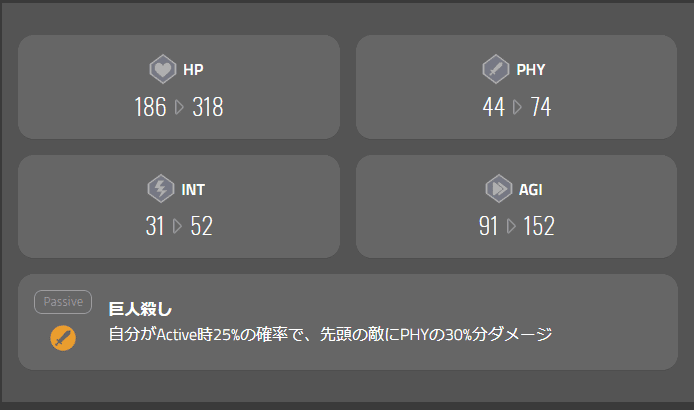Click the AGI label text

click(531, 190)
